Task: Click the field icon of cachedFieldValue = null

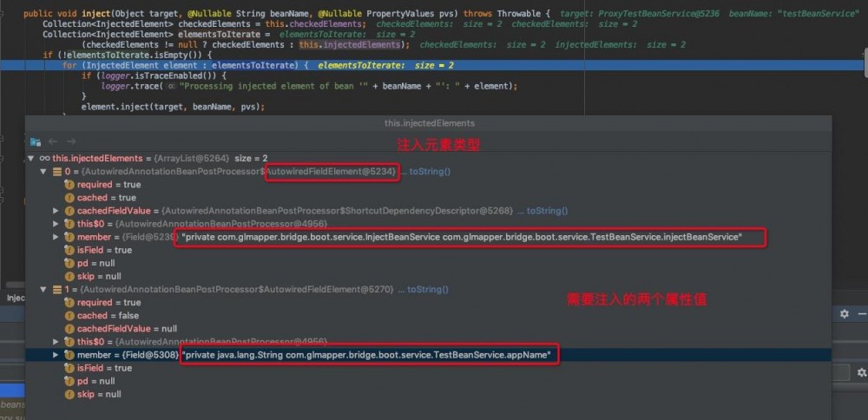Action: (69, 329)
